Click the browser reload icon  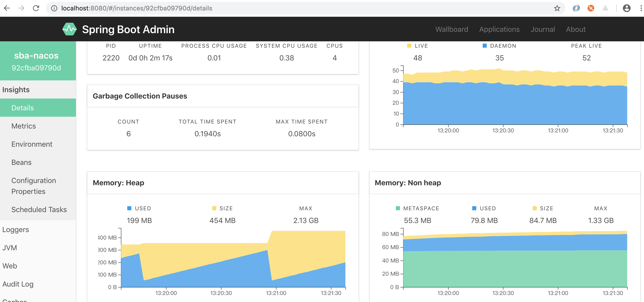(36, 8)
